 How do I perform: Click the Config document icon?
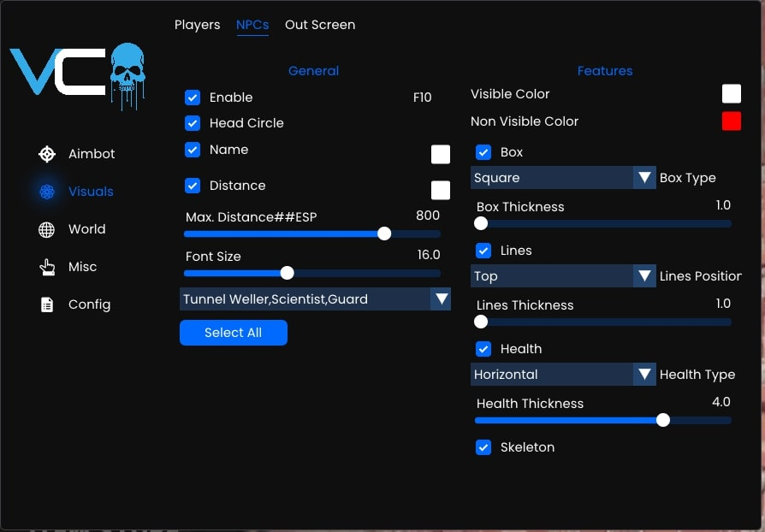[47, 304]
